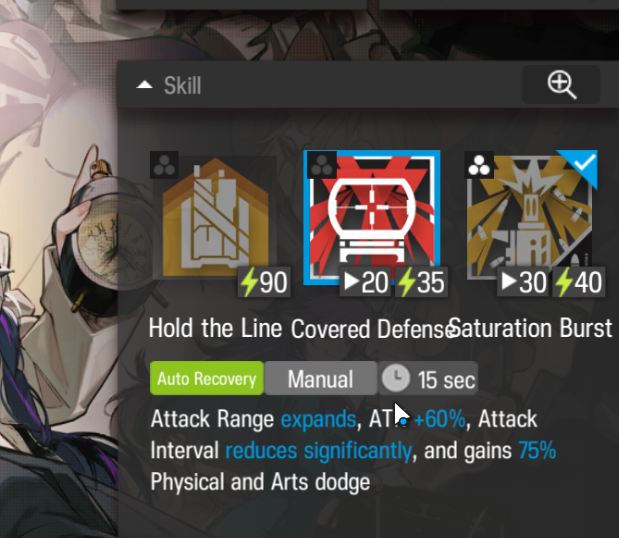This screenshot has width=619, height=538.
Task: Click the initial SP 20 play badge
Action: [x=365, y=282]
